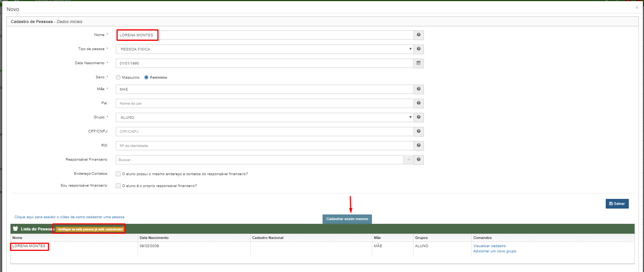This screenshot has height=272, width=644.
Task: Open the Grupo ALUNO dropdown
Action: 265,117
